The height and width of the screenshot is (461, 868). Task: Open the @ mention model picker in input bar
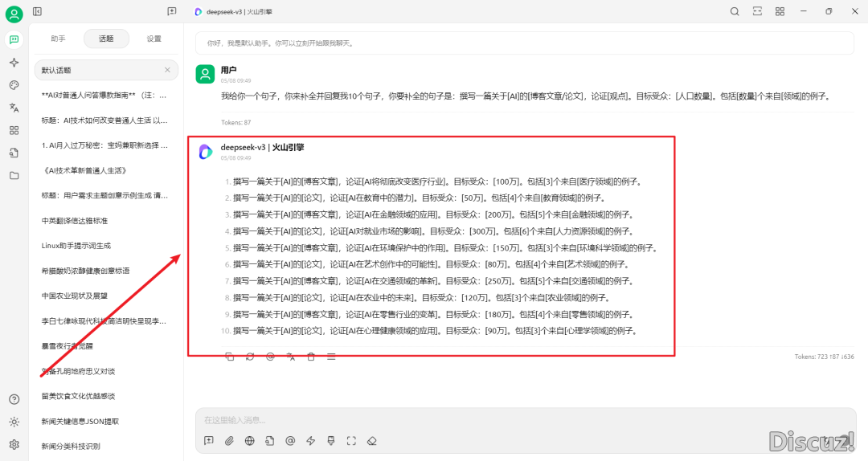(x=290, y=440)
